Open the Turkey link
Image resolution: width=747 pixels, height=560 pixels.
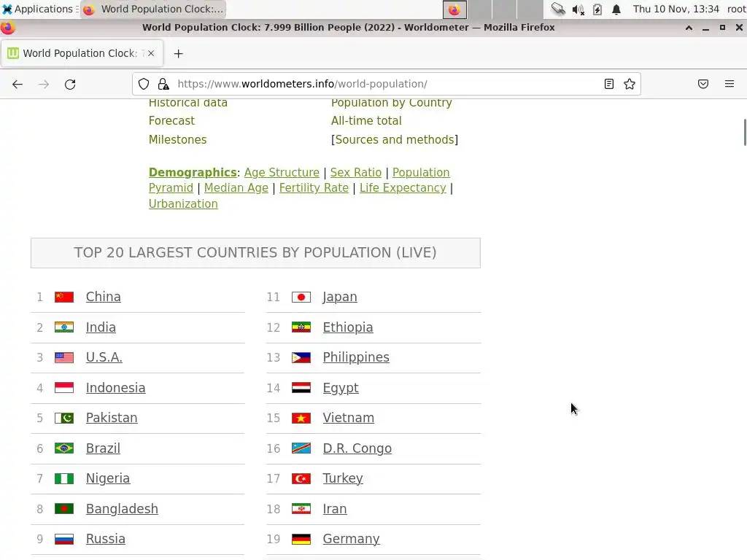(x=343, y=478)
